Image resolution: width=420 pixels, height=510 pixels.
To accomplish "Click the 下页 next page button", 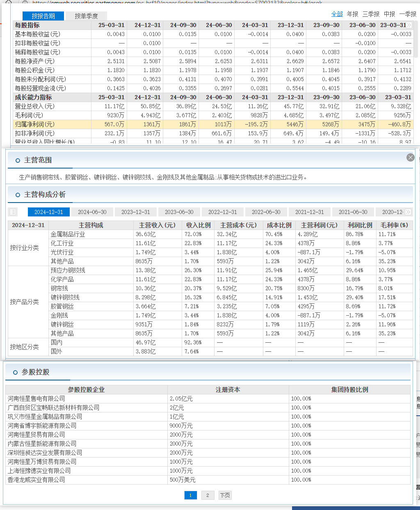I will pos(225,495).
